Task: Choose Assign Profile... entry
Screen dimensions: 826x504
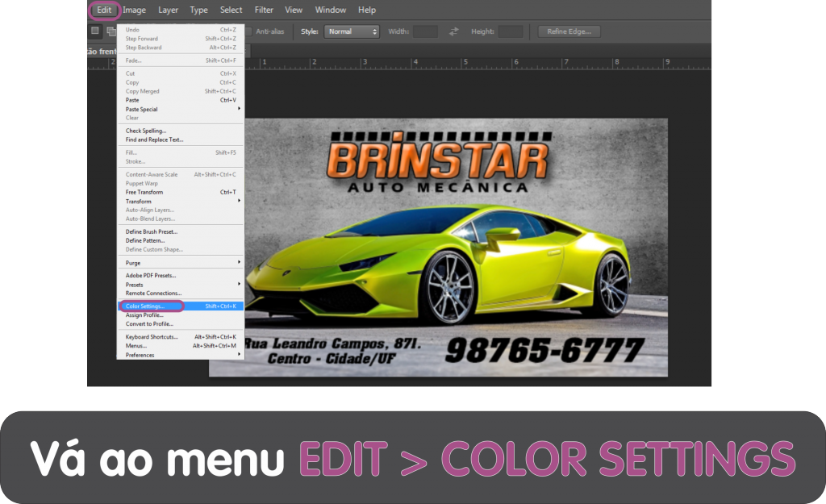Action: (x=180, y=315)
